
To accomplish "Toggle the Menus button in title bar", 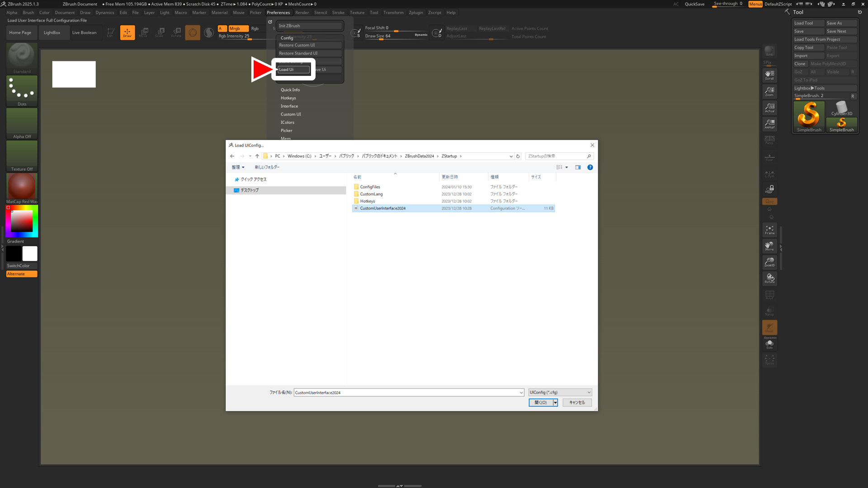I will [755, 4].
